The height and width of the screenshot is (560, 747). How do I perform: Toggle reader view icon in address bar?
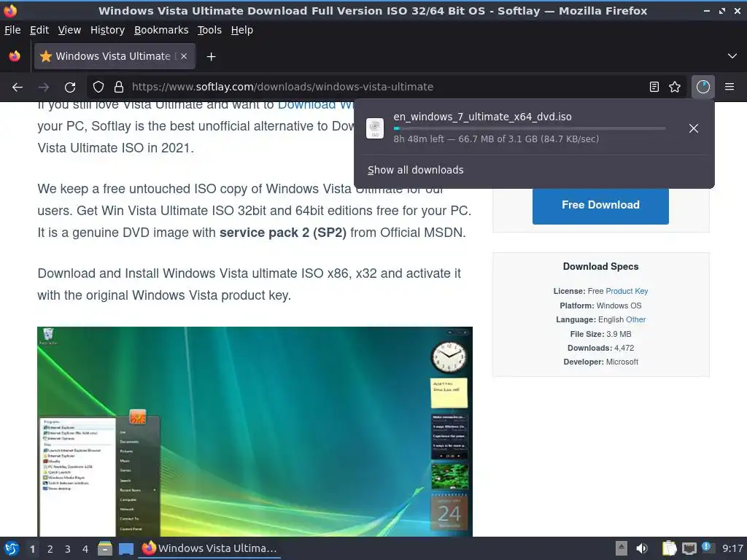point(654,87)
